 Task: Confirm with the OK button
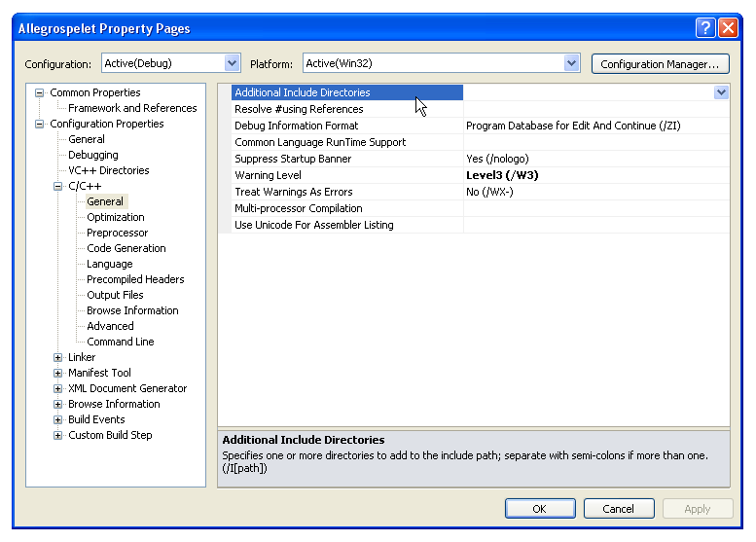540,509
